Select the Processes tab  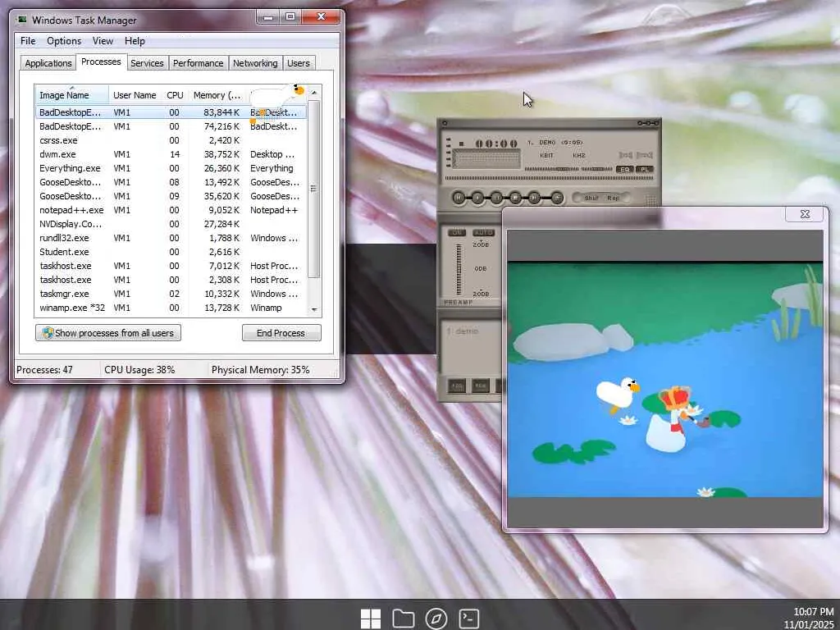[x=101, y=62]
